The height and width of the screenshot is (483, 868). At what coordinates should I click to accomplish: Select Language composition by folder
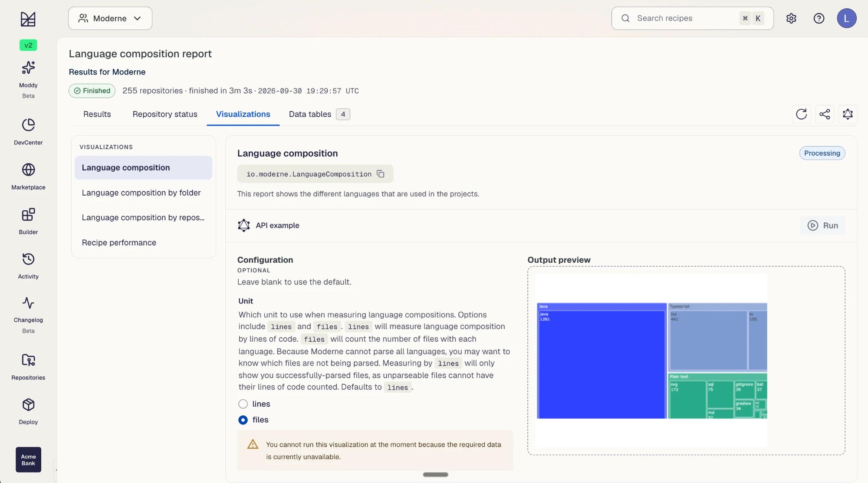coord(143,193)
